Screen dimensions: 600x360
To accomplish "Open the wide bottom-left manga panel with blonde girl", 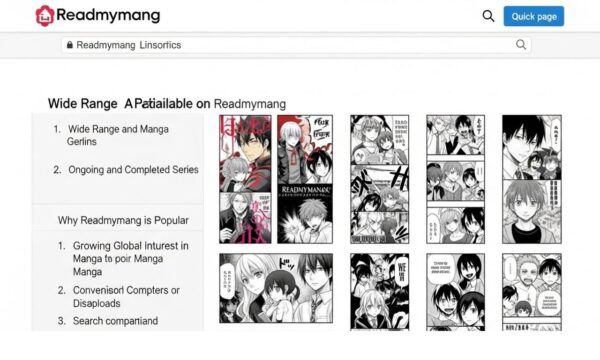I will [x=276, y=288].
